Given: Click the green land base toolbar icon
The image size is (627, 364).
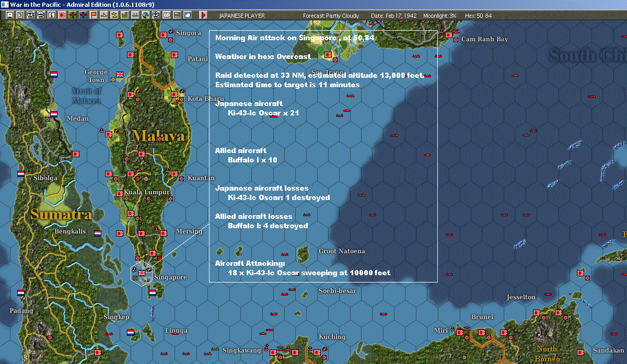Looking at the screenshot, I should 125,16.
